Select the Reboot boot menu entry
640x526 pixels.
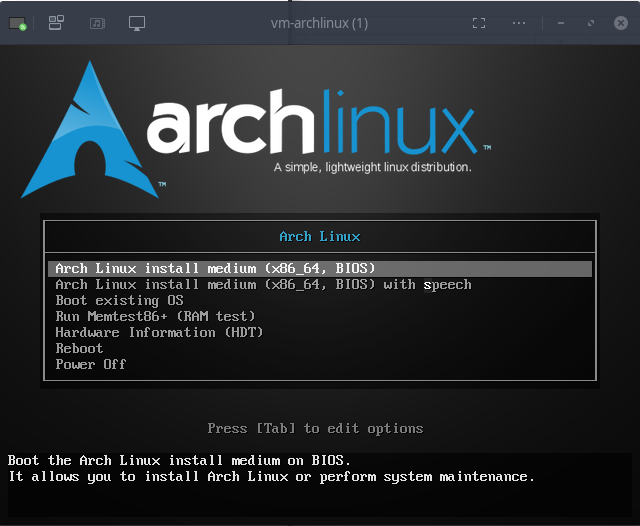[x=79, y=349]
